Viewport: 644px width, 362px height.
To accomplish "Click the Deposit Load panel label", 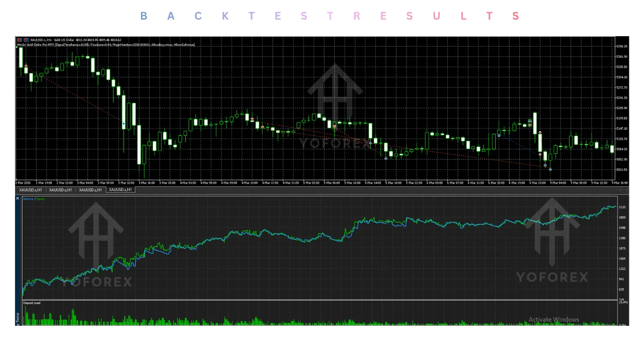I will [32, 303].
